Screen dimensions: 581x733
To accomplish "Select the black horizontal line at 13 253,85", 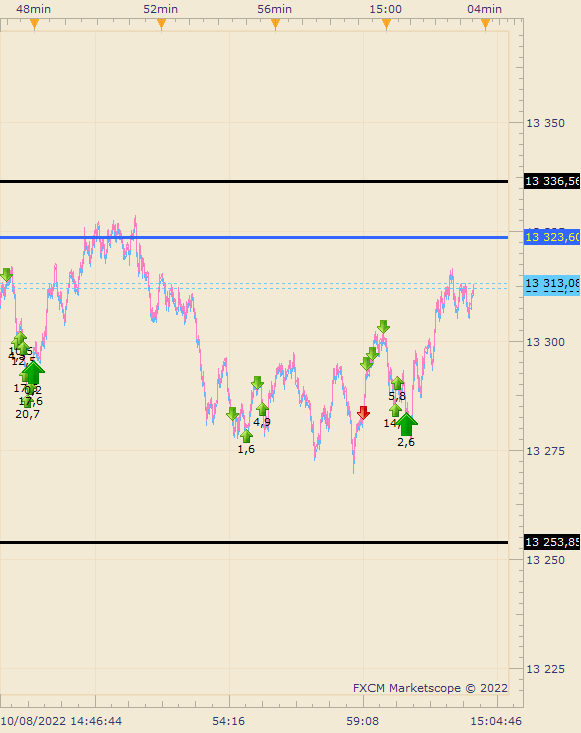I will pyautogui.click(x=254, y=543).
